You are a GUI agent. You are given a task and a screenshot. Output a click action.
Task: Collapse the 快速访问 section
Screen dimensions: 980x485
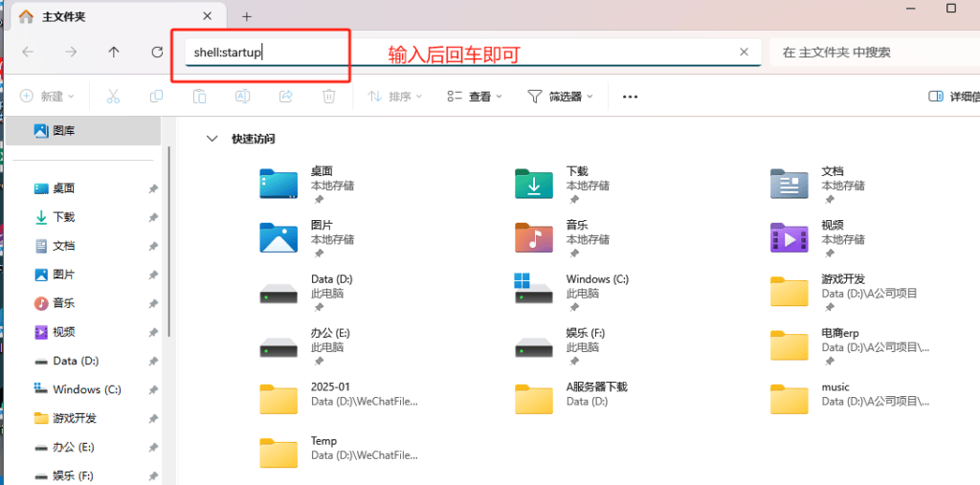pyautogui.click(x=212, y=139)
